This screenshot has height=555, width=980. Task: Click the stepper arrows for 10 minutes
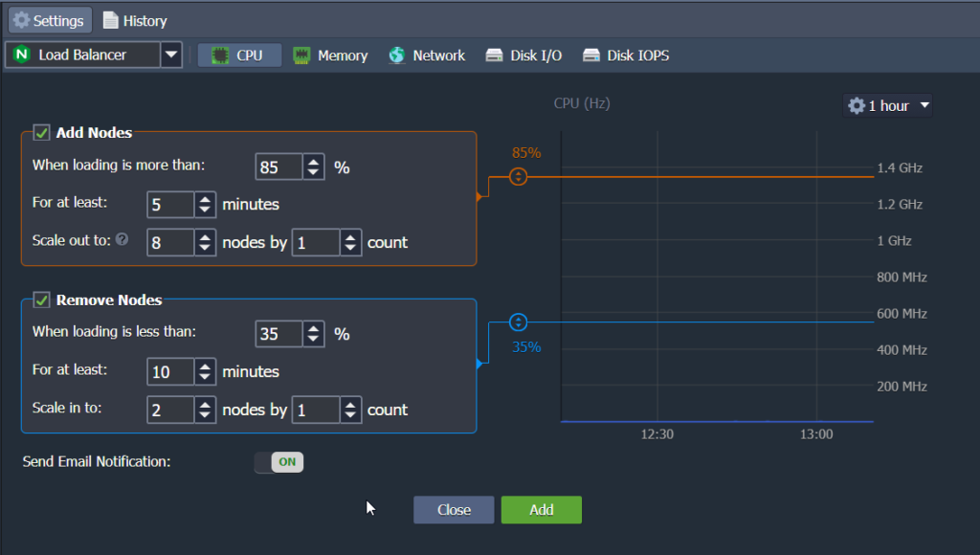205,372
